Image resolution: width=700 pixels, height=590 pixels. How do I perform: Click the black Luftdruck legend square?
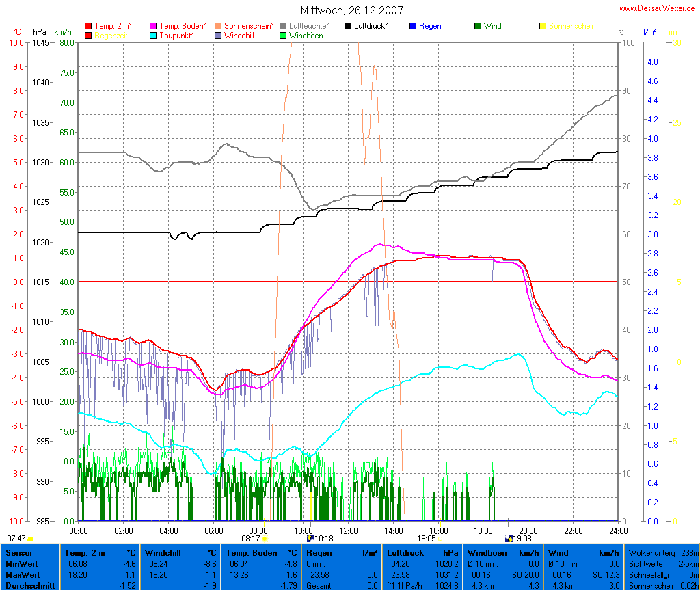348,27
